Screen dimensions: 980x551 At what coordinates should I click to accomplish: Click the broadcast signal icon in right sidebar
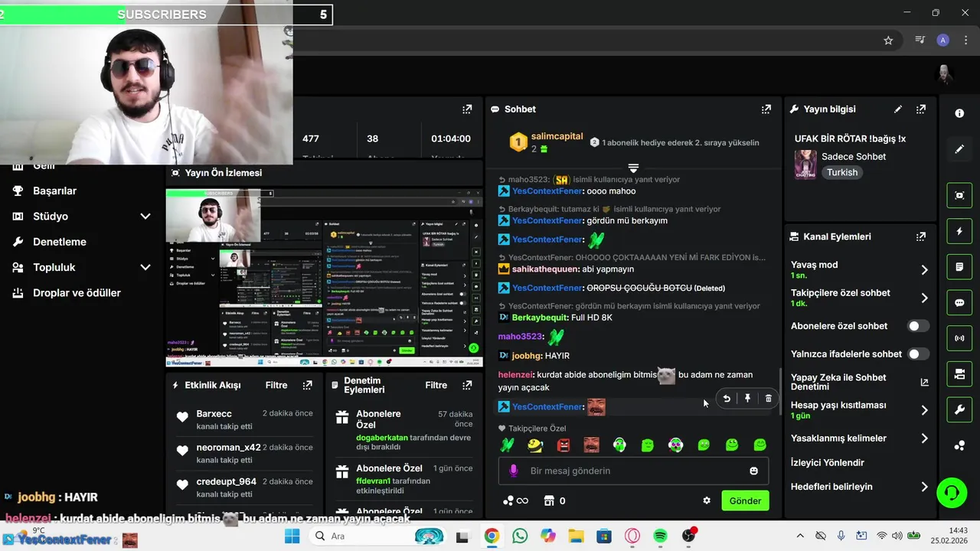point(959,337)
